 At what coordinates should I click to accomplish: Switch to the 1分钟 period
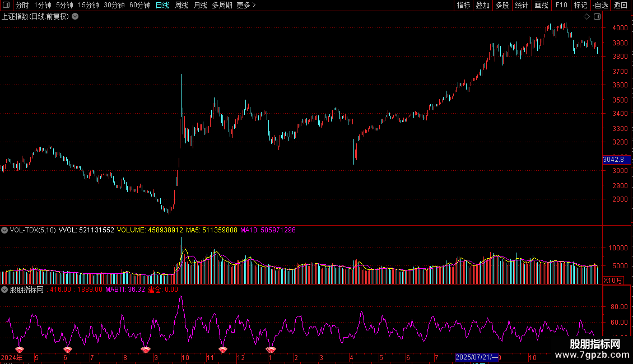(43, 5)
